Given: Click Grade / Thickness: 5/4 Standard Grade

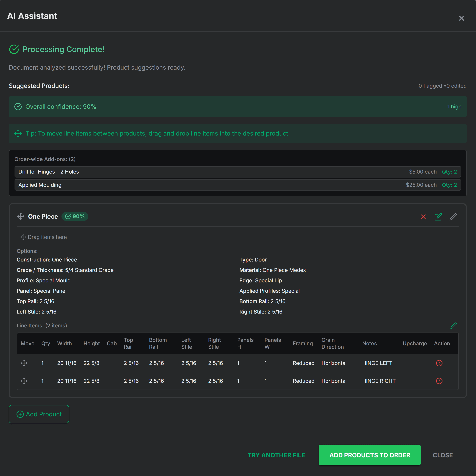Looking at the screenshot, I should click(65, 270).
